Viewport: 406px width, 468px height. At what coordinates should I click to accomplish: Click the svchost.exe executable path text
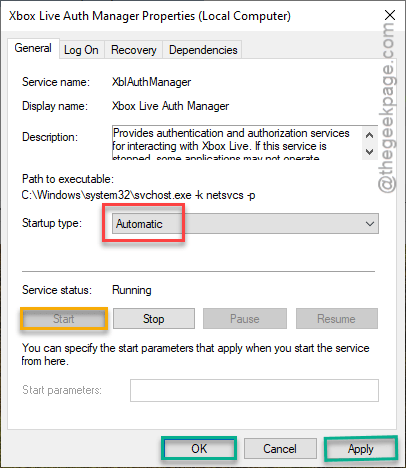[x=138, y=195]
